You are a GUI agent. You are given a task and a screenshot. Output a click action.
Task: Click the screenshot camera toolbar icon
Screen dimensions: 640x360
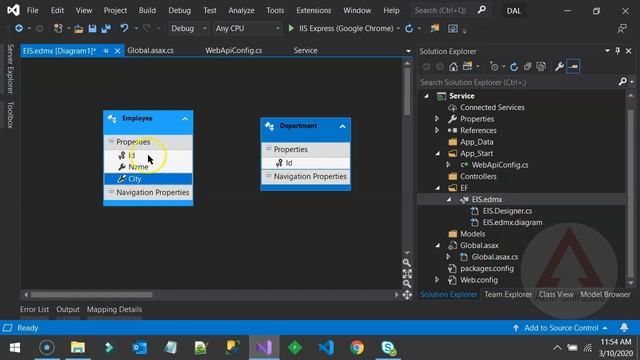453,28
